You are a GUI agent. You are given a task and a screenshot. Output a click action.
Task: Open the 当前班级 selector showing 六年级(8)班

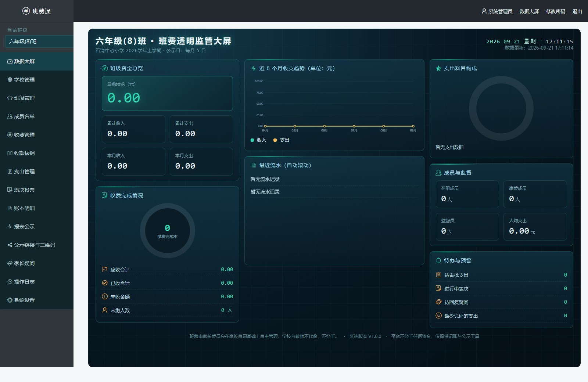point(39,42)
